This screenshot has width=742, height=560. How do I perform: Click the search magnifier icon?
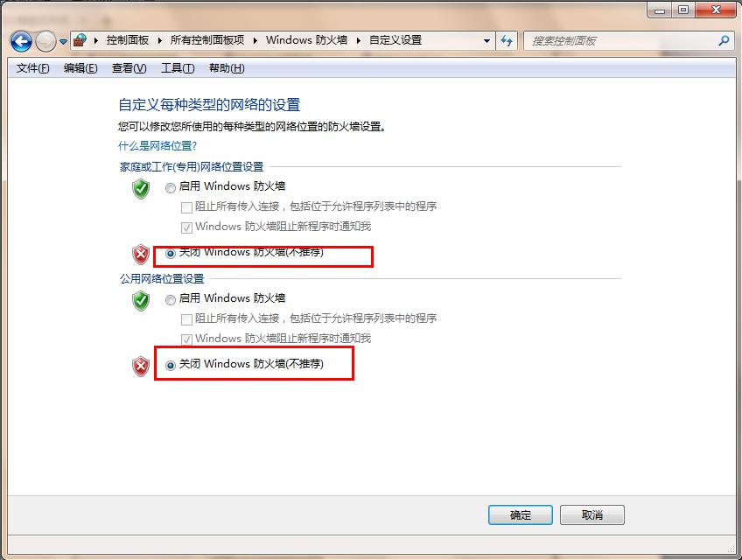tap(724, 41)
